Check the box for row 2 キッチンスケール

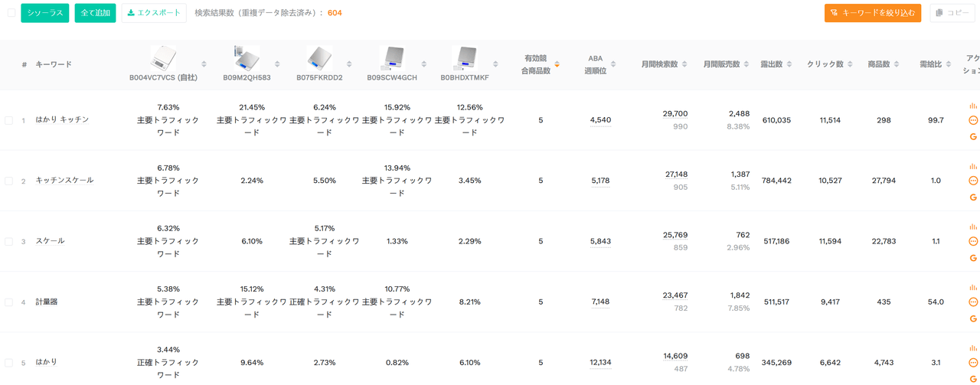tap(9, 181)
